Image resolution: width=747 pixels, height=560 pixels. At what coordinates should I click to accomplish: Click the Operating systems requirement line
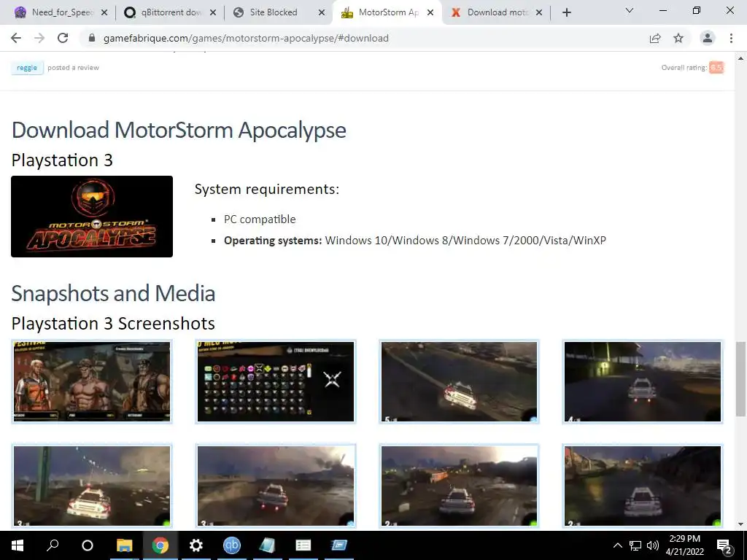(x=415, y=240)
